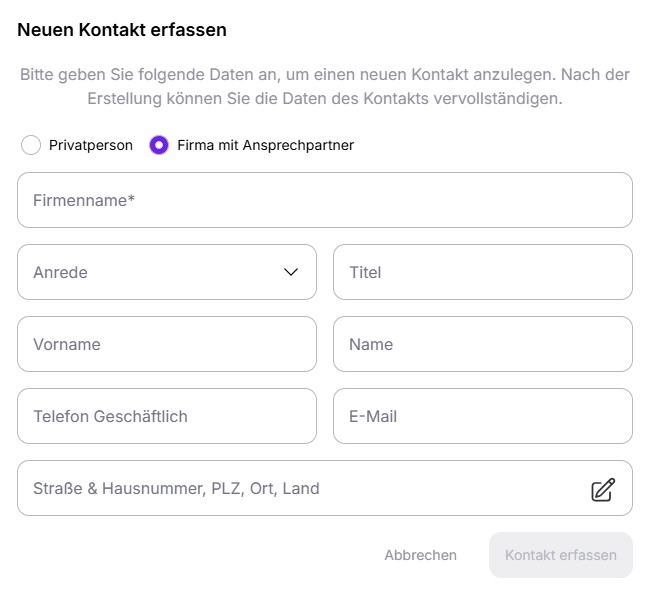Screen dimensions: 645x594
Task: Click the Firma mit Ansprechpartner label text
Action: pos(265,145)
